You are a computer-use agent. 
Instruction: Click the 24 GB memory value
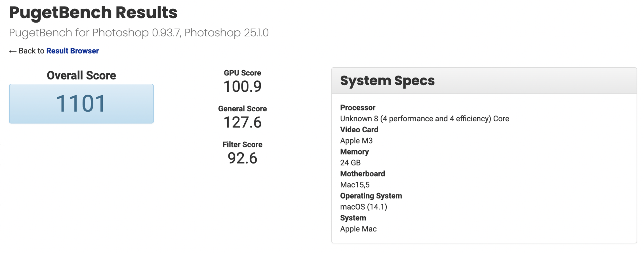350,163
